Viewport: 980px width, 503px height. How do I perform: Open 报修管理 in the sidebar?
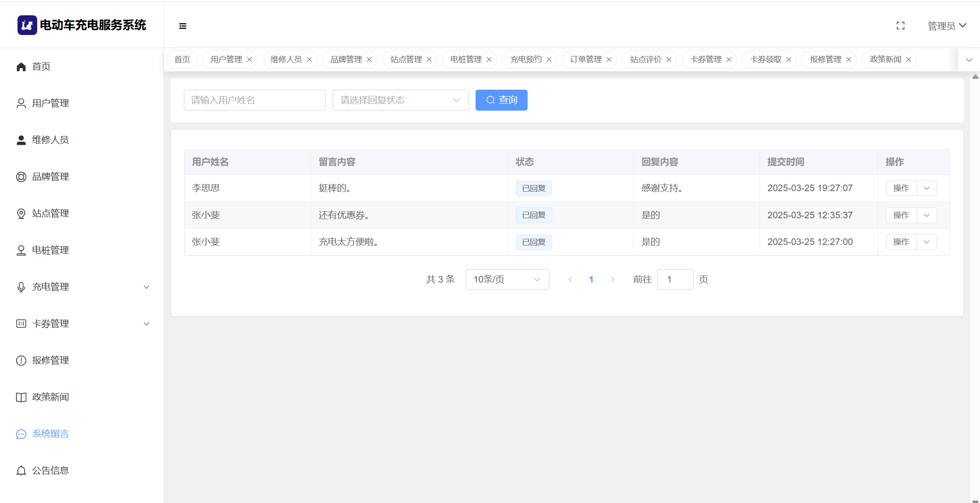(50, 360)
